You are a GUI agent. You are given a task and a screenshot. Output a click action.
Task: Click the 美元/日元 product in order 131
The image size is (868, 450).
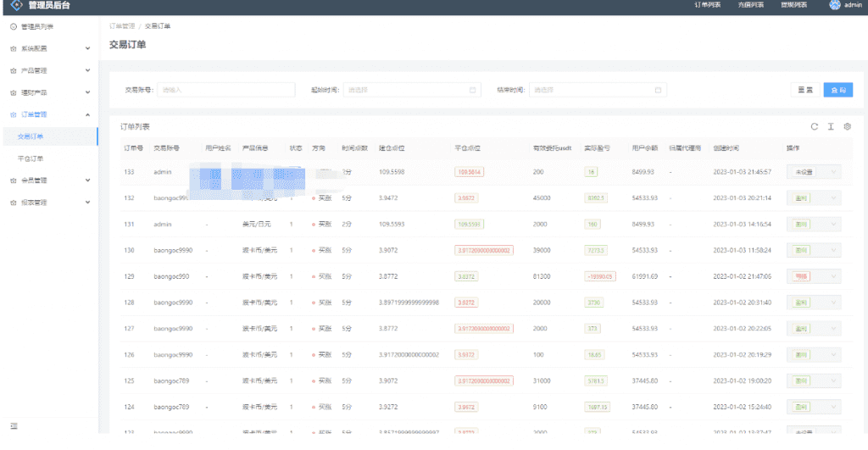257,225
